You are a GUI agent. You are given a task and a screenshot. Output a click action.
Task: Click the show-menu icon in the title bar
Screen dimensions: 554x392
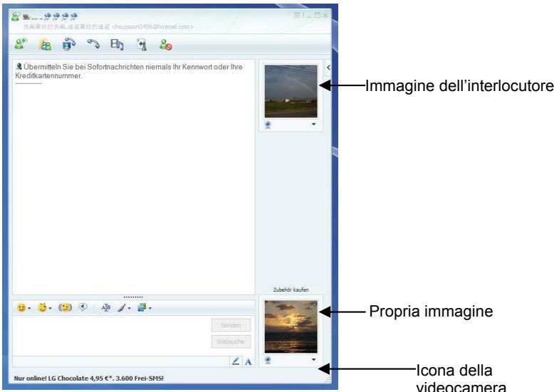pyautogui.click(x=297, y=15)
